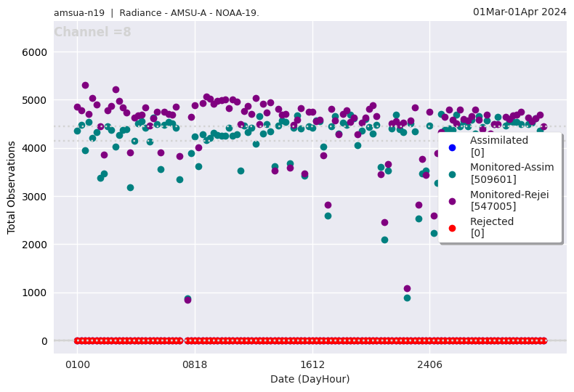Click the teal Monitored-Assim legend marker
Screen dimensions: 574x392
tap(452, 174)
